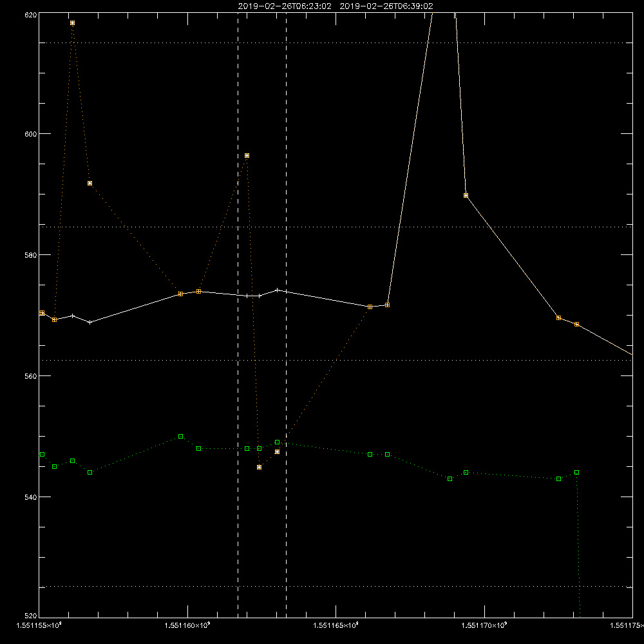Screen dimensions: 644x644
Task: Select the horizontal dotted line near 525
Action: [x=336, y=587]
